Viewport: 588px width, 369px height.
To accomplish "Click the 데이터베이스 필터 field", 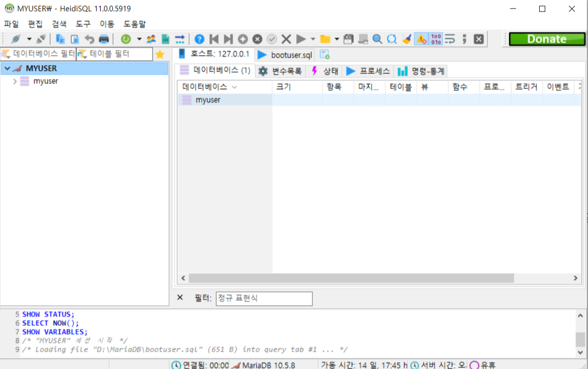I will coord(39,54).
